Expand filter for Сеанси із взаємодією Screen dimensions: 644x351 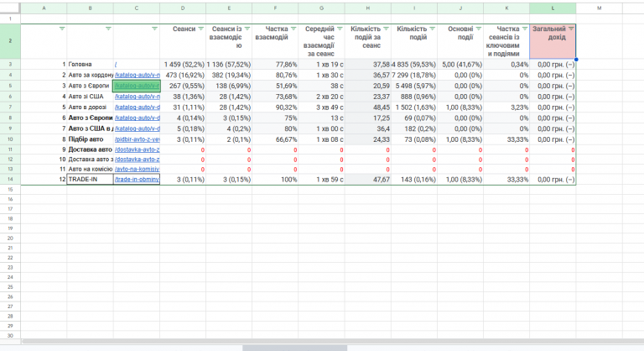pos(247,29)
